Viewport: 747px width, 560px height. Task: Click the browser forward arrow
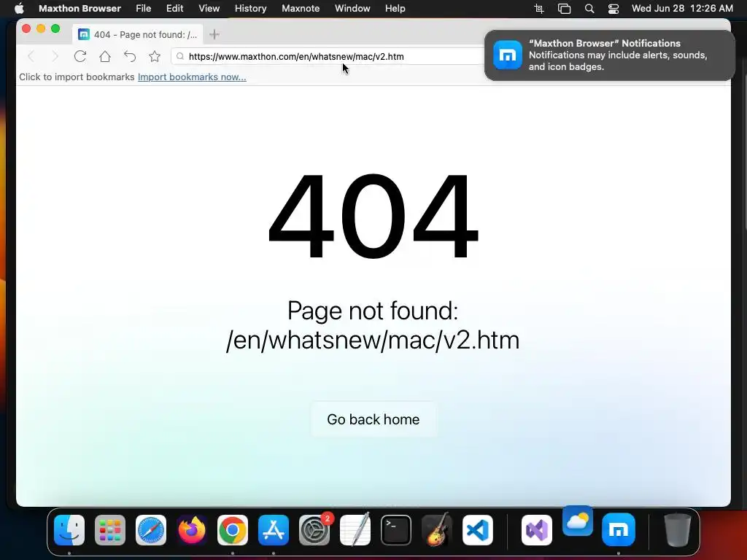[55, 57]
